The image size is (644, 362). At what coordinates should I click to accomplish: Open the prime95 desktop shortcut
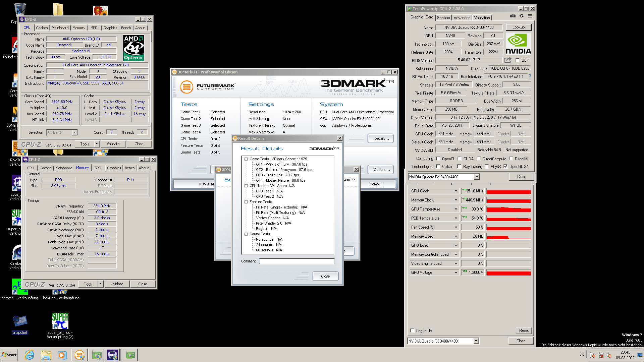[20, 289]
